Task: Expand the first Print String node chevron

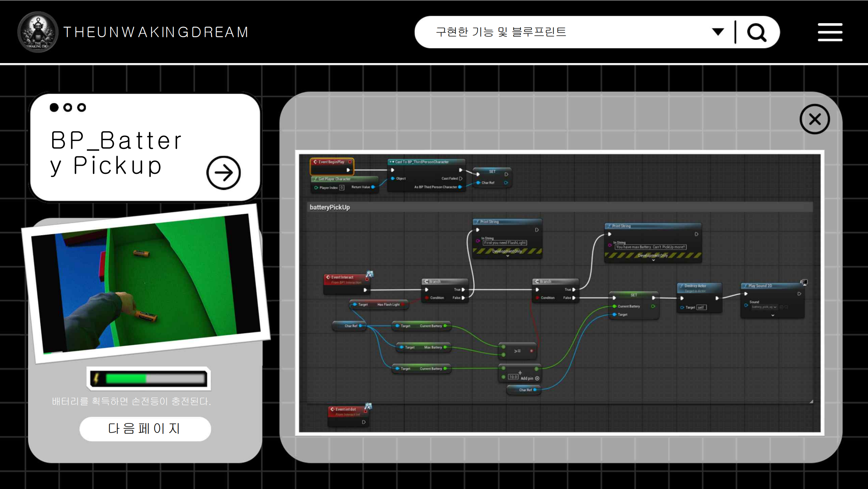Action: [507, 256]
